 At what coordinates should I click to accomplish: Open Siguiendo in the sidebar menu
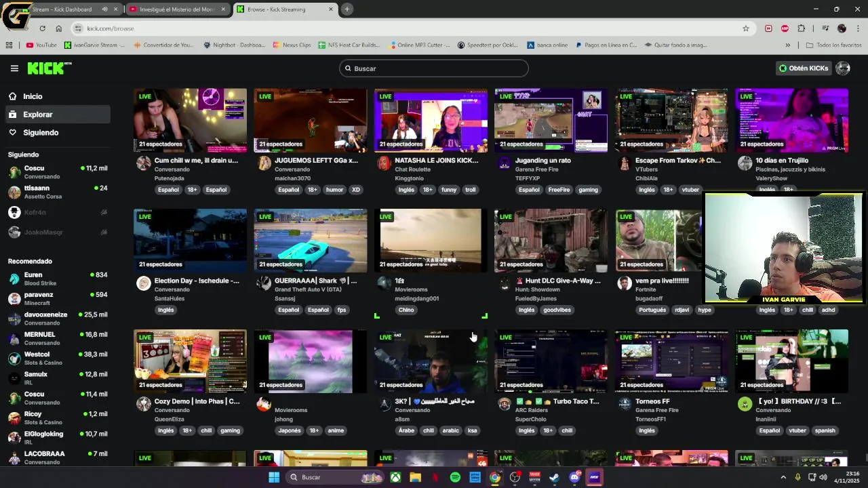coord(57,133)
